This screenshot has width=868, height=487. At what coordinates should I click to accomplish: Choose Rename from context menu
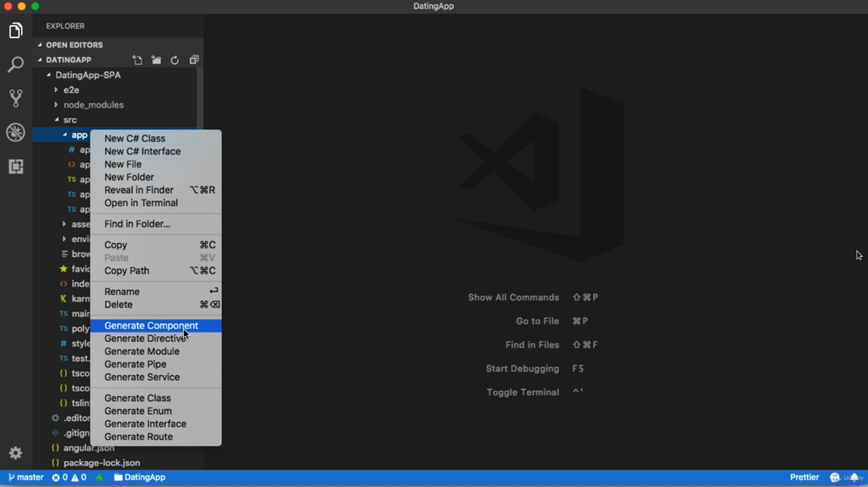(x=155, y=292)
